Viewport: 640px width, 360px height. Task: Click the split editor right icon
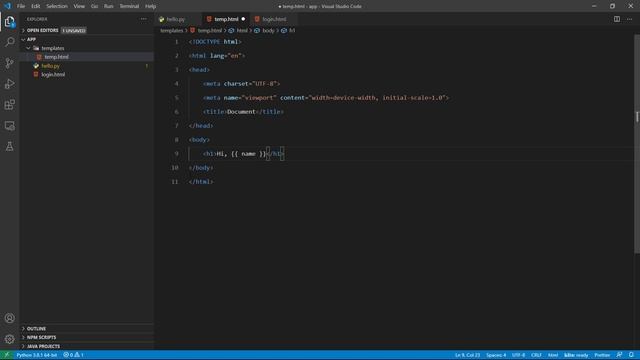(617, 19)
